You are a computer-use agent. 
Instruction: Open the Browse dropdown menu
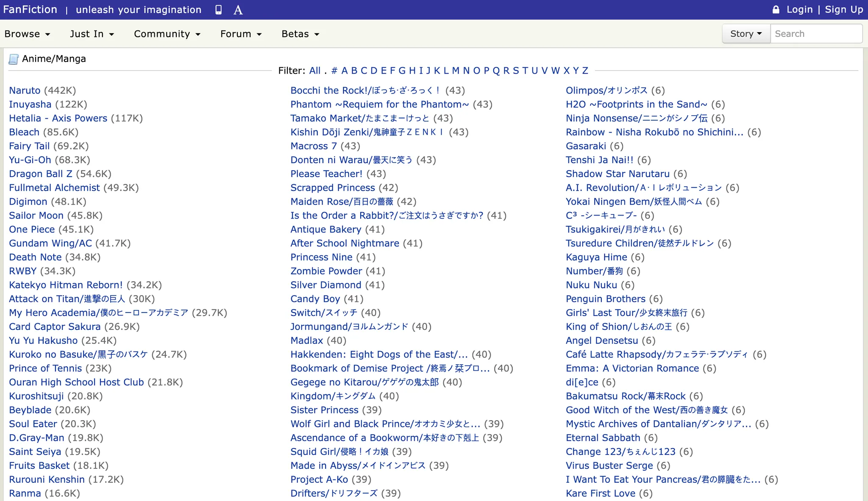[x=27, y=34]
